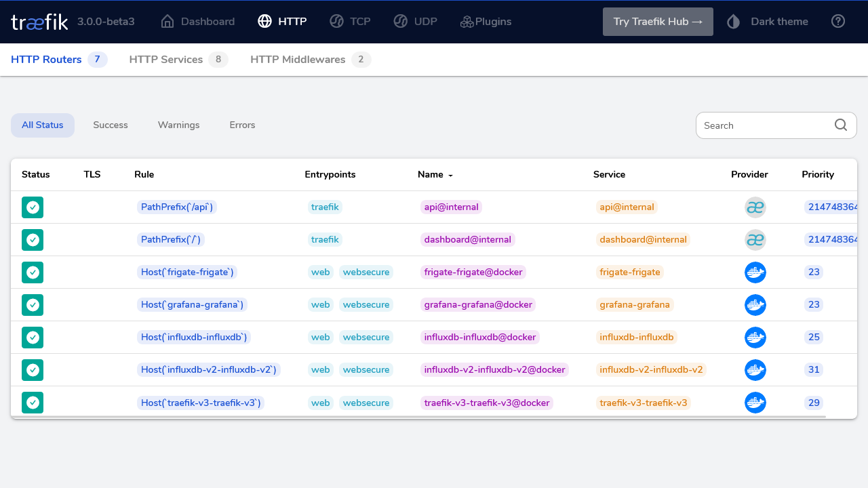Click Docker provider icon for traefik-v3 row
The height and width of the screenshot is (488, 868).
coord(755,403)
